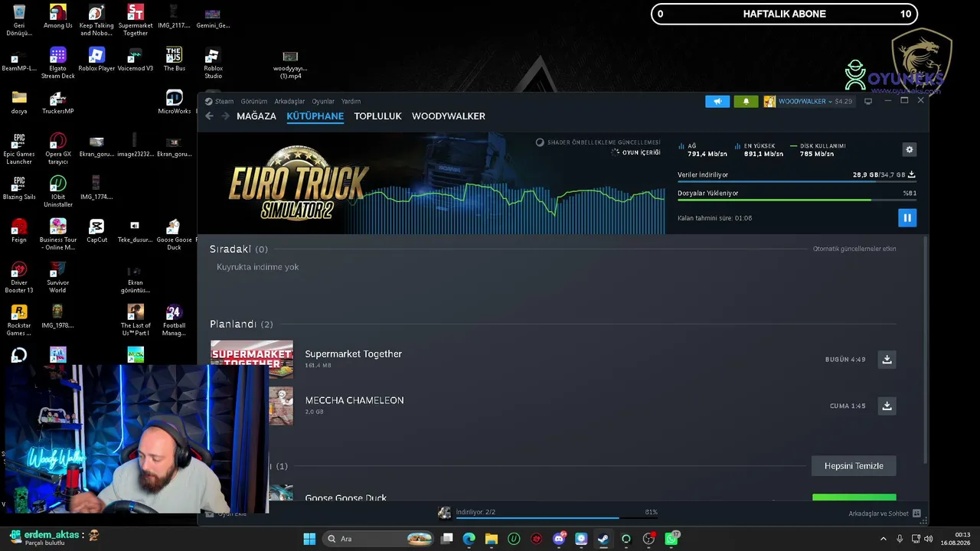Select the IObit Uninstaller desktop icon
980x551 pixels.
tap(58, 191)
